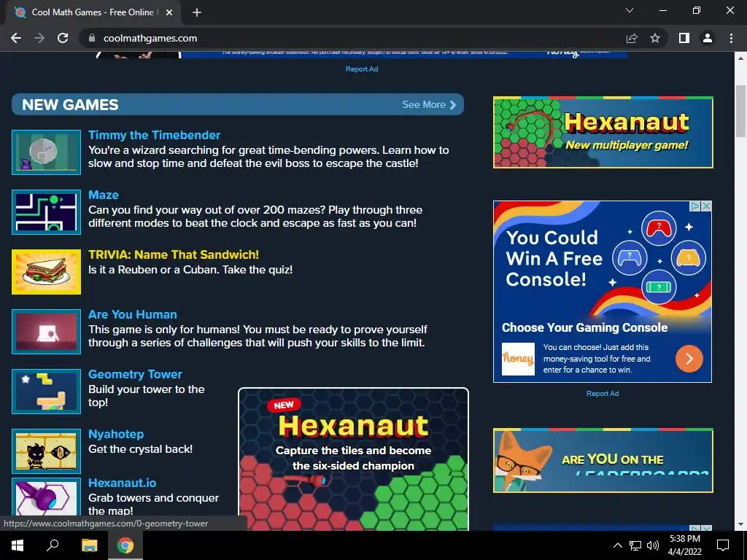Click the sandwich trivia thumbnail
747x560 pixels.
[46, 272]
